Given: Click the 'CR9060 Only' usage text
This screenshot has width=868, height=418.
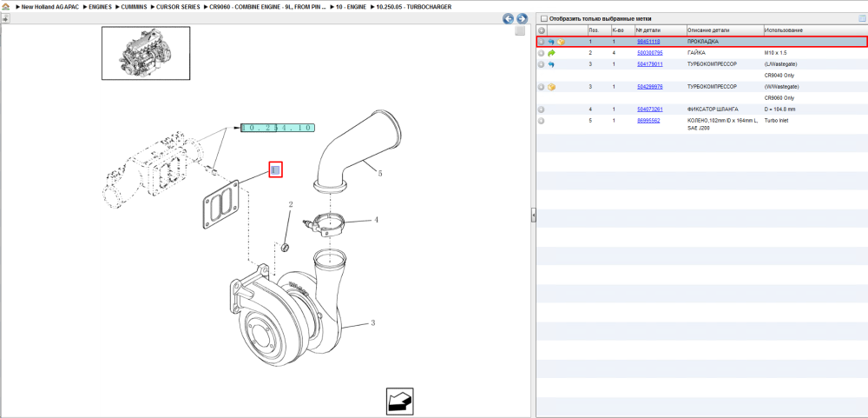Looking at the screenshot, I should pyautogui.click(x=779, y=98).
